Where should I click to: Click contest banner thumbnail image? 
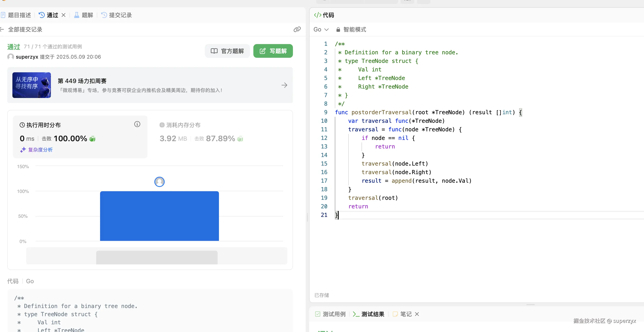click(31, 85)
